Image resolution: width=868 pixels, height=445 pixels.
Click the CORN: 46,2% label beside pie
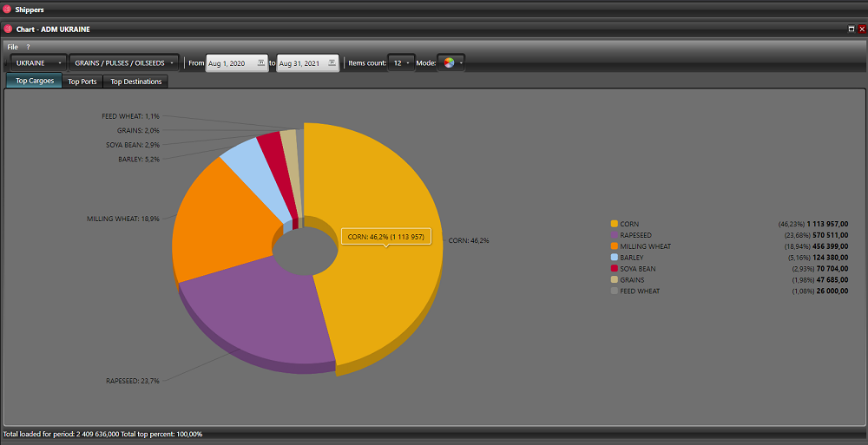pos(469,241)
